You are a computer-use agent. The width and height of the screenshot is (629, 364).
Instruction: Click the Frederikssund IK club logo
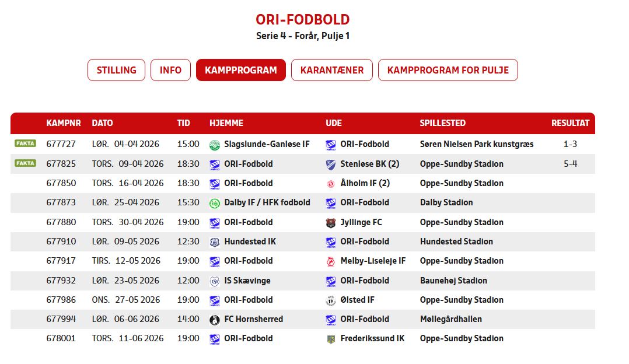(331, 339)
